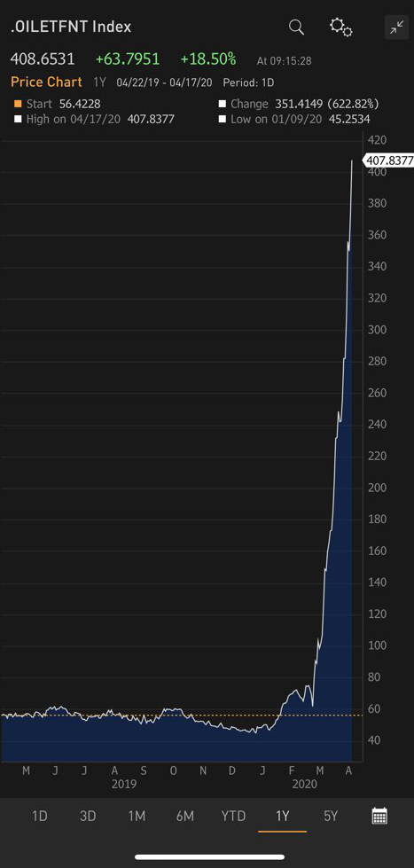
Task: Select the 3D range tab
Action: (x=88, y=816)
